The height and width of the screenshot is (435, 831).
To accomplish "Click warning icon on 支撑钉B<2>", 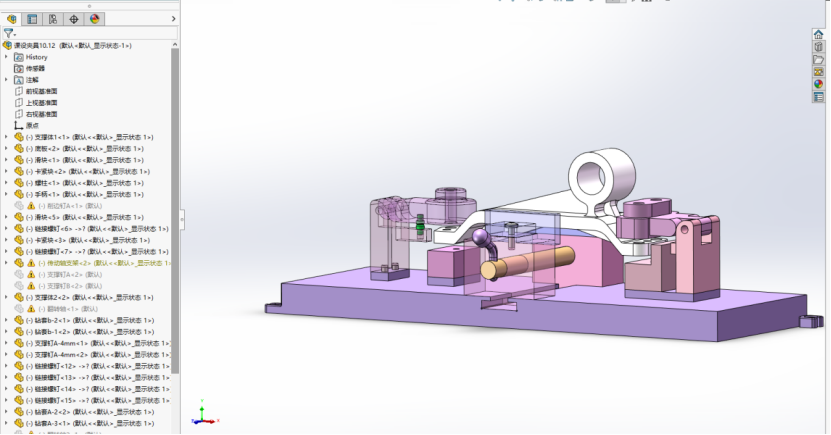I will pos(31,286).
